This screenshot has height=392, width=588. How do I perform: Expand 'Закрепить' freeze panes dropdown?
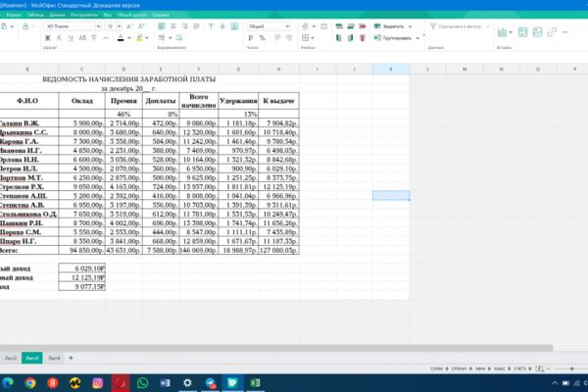coord(410,26)
